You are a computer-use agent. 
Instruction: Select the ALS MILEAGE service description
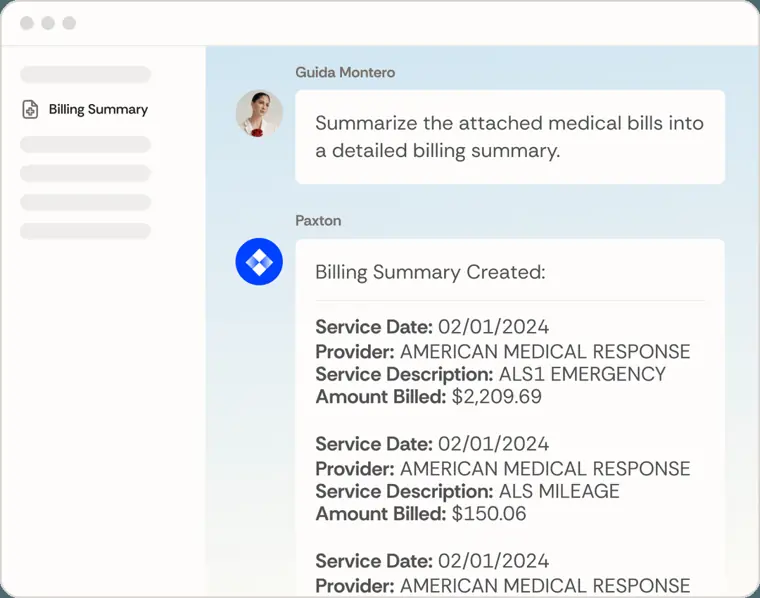559,491
